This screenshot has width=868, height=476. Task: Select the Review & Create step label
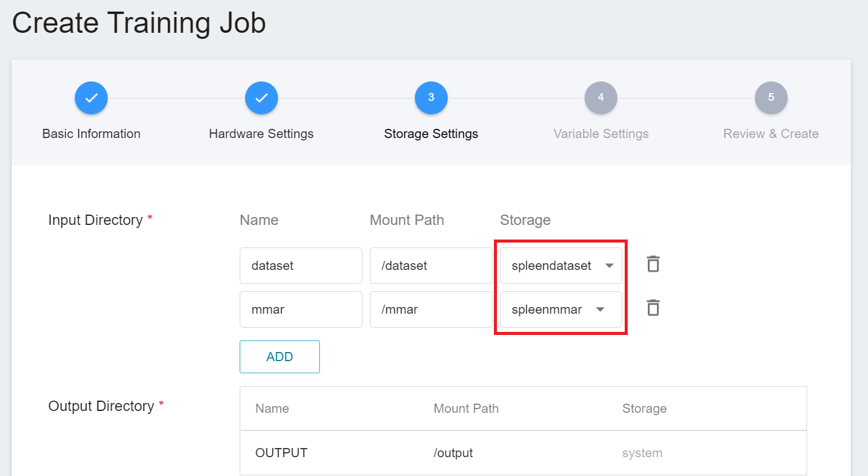(x=771, y=134)
